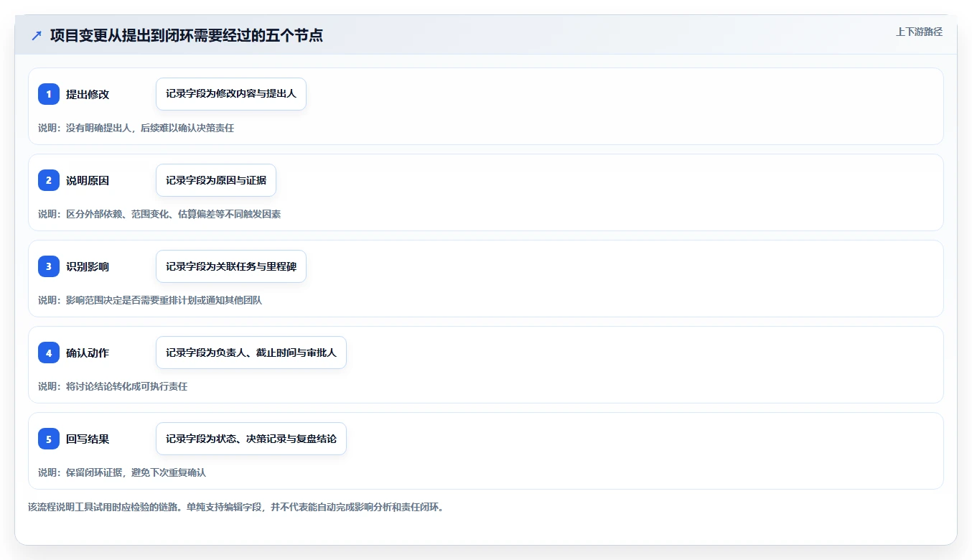Click the 识别影响 step title
Image resolution: width=972 pixels, height=560 pixels.
coord(88,266)
